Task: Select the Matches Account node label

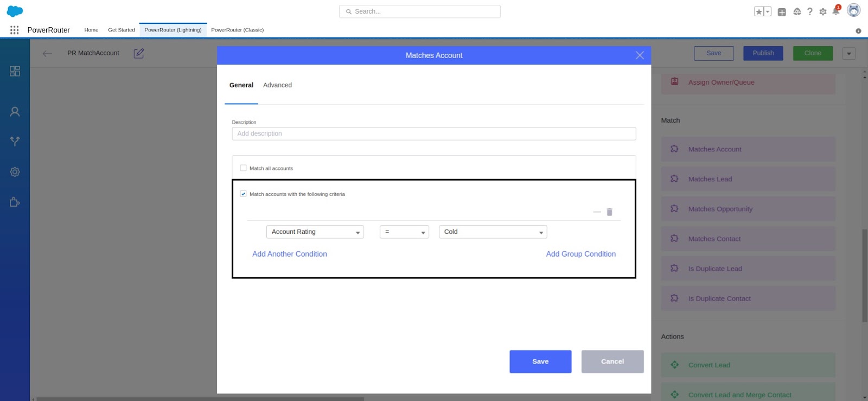Action: (714, 149)
